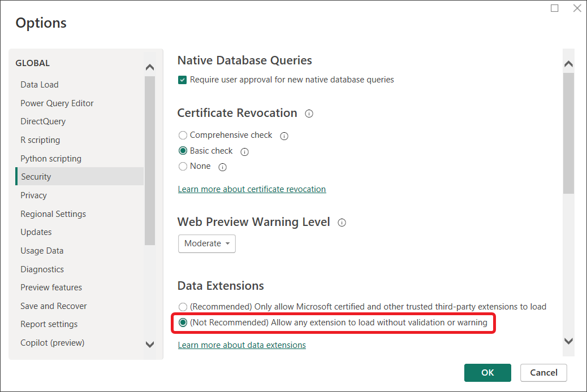Click info icon beside Basic check
The image size is (587, 392).
[x=245, y=151]
